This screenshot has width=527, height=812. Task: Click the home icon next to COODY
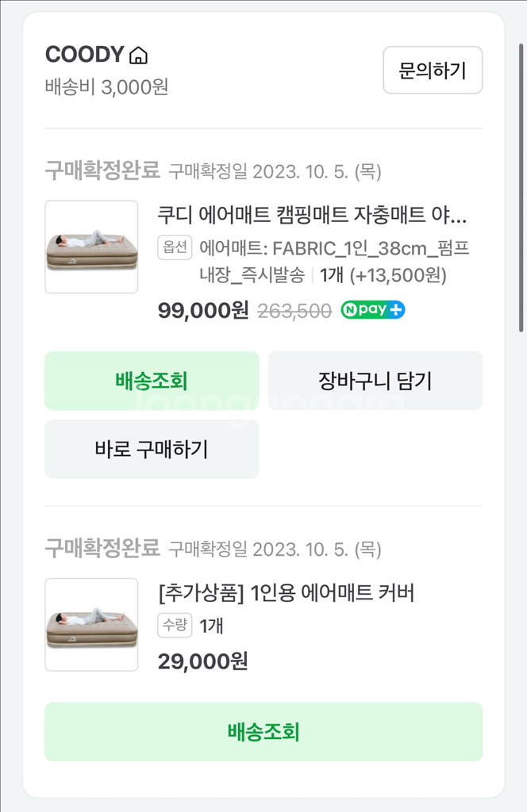(139, 56)
